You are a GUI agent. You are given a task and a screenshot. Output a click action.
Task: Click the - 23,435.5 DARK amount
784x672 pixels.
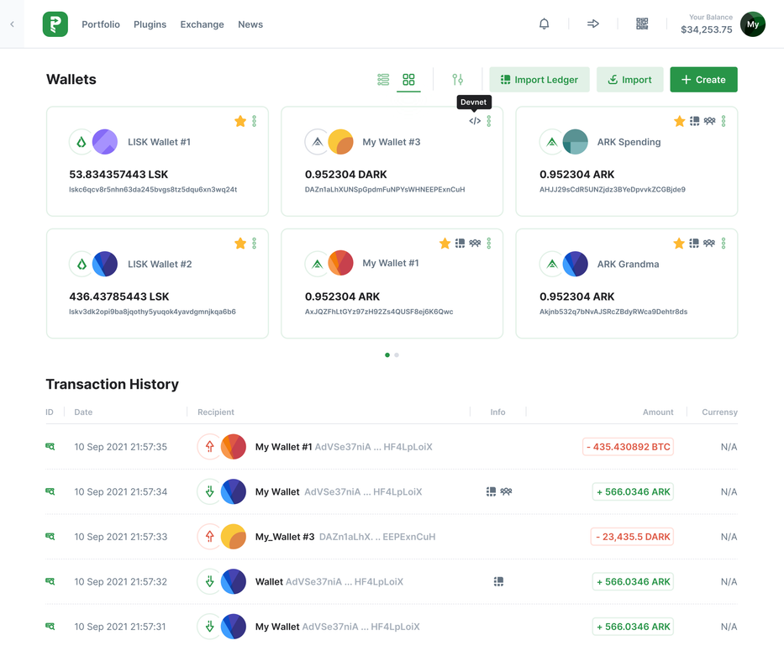632,537
